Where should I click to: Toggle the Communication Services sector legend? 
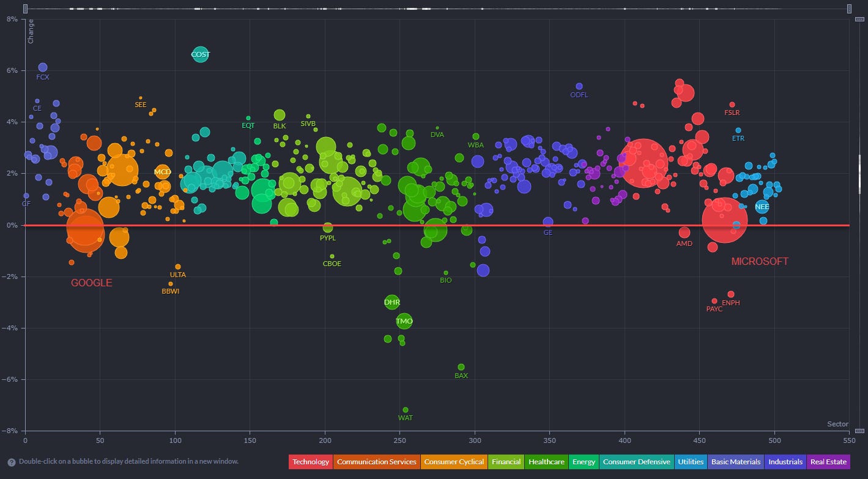(x=376, y=462)
